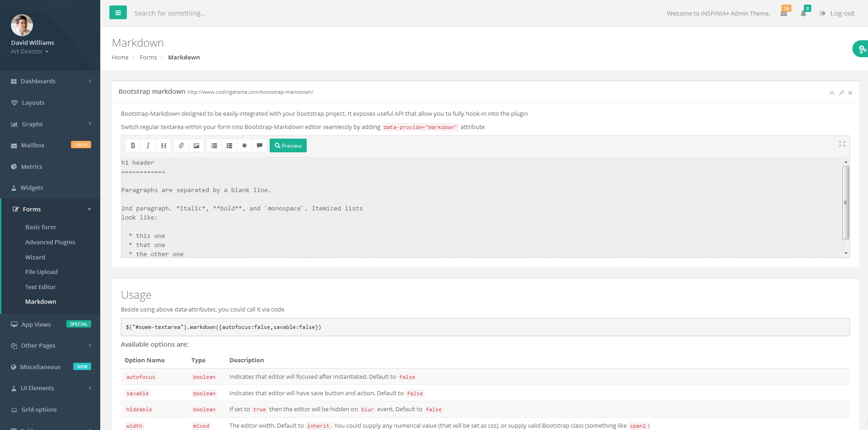Toggle fullscreen mode of markdown editor
The image size is (868, 430).
coord(842,144)
